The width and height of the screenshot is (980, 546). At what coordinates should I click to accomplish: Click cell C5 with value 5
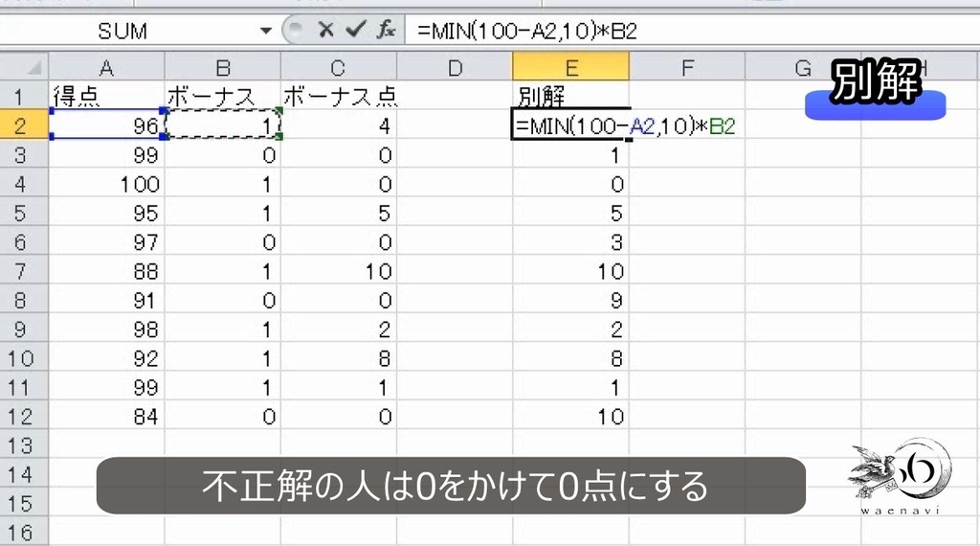tap(338, 213)
